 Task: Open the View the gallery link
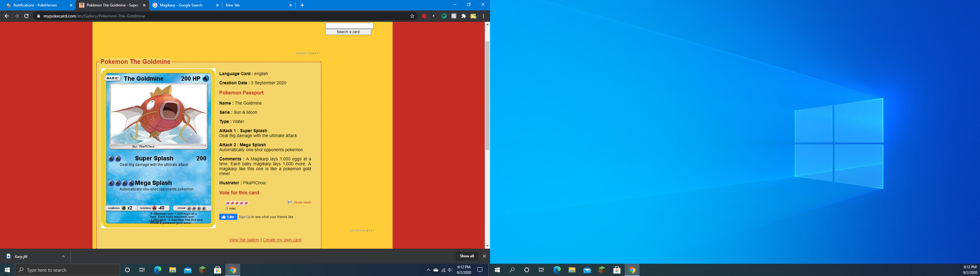pos(244,240)
